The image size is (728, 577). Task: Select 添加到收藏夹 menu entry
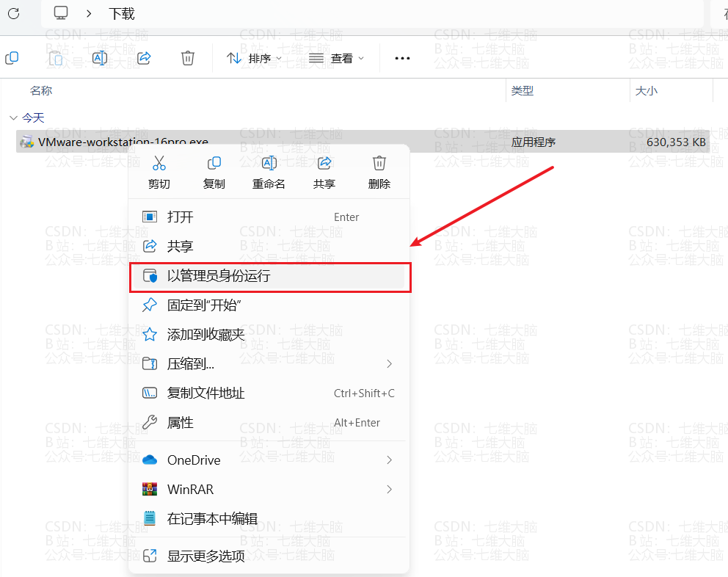click(x=269, y=335)
